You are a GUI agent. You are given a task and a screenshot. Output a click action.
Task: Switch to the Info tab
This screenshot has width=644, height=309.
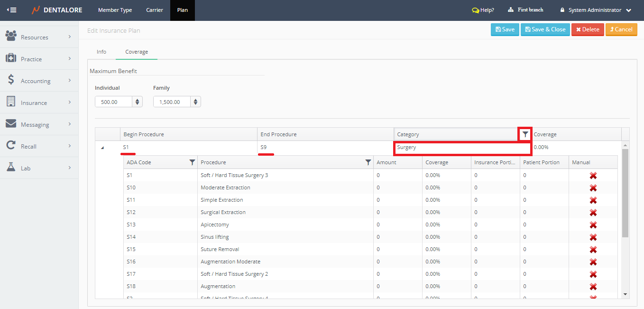pos(101,52)
